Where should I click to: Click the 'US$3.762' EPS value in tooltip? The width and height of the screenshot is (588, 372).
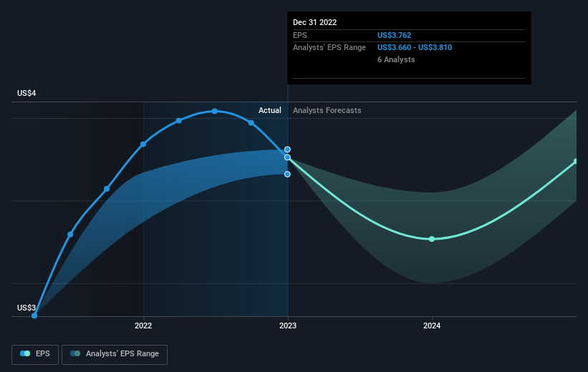pos(394,35)
